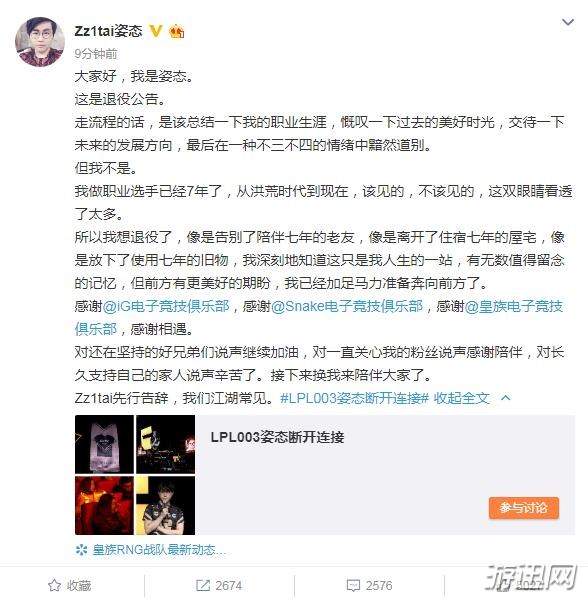Open the post options chevron menu

click(568, 23)
